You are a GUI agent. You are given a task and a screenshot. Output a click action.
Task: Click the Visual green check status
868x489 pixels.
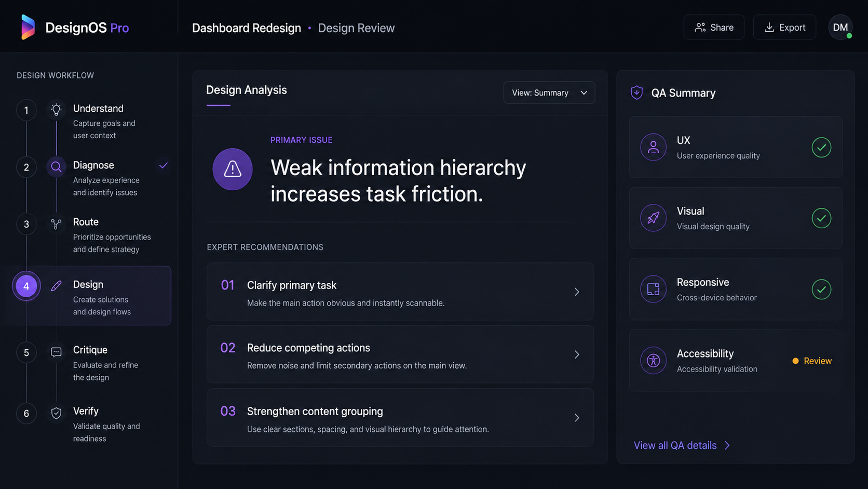click(x=821, y=218)
